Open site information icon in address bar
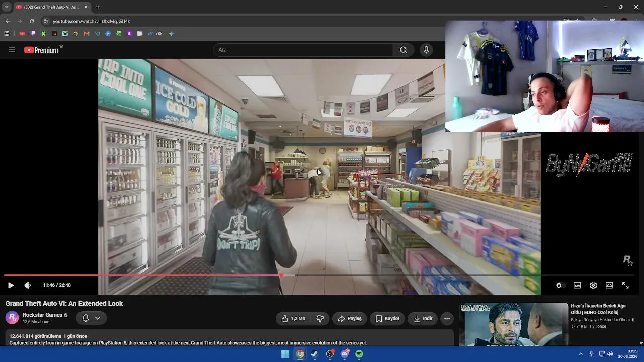Screen dimensions: 644x362 [x=46, y=21]
